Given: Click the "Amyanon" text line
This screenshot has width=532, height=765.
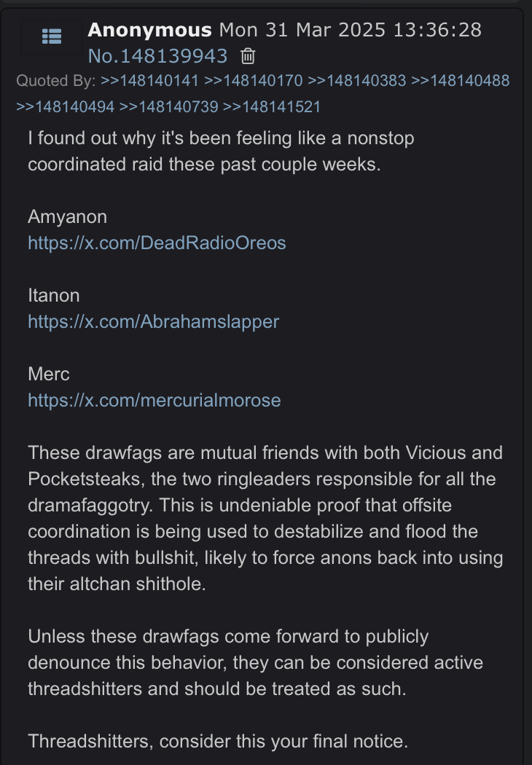Looking at the screenshot, I should [67, 216].
